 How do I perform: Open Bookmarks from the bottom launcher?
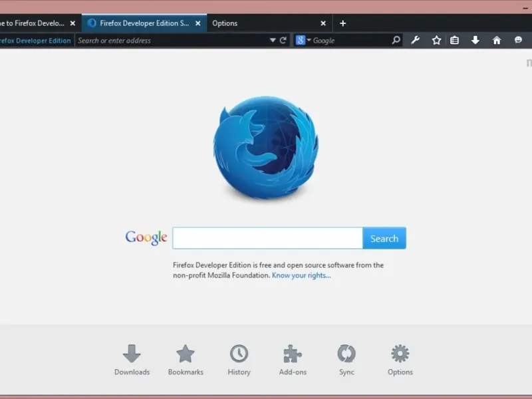pyautogui.click(x=186, y=360)
